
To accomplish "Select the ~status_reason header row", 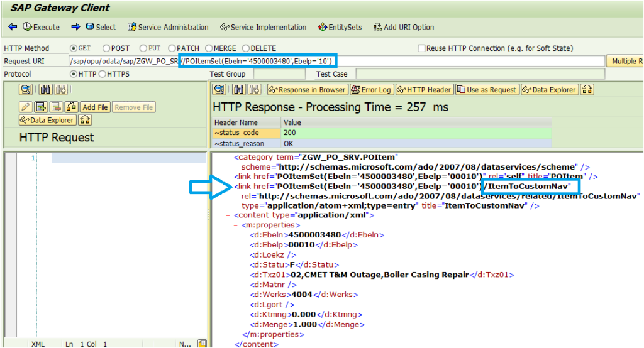I will point(247,144).
